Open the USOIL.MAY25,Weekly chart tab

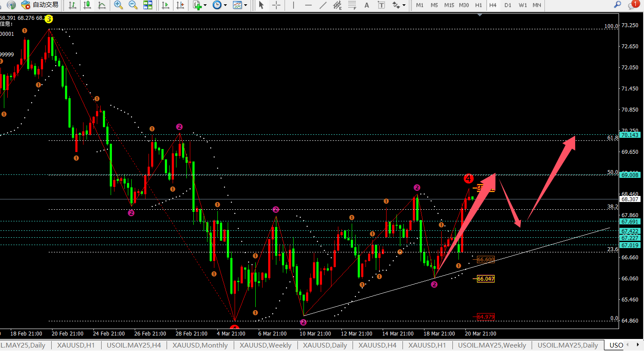click(x=492, y=345)
